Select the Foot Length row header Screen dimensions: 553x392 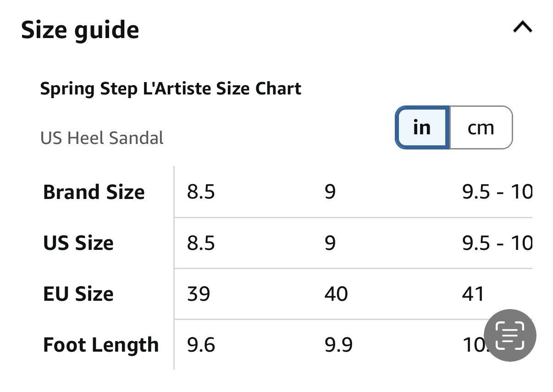point(101,345)
